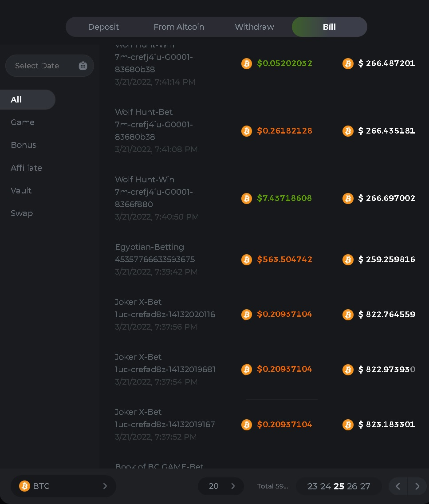429x504 pixels.
Task: Click BTC coin icon in currency selector
Action: [24, 486]
